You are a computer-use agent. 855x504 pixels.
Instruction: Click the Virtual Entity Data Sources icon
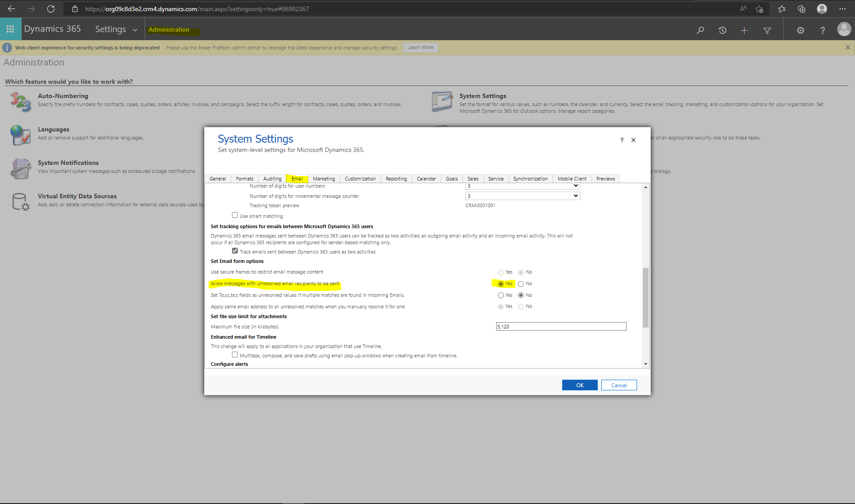point(21,202)
